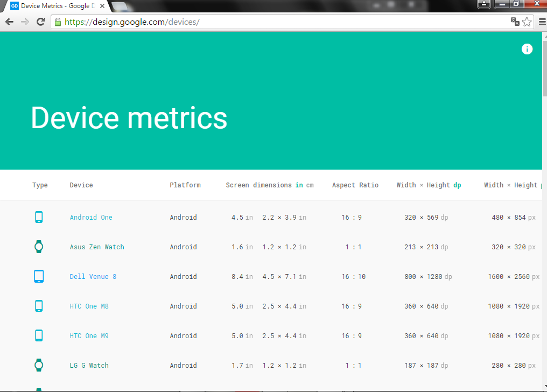
Task: Click the info icon in the green header
Action: coord(527,49)
